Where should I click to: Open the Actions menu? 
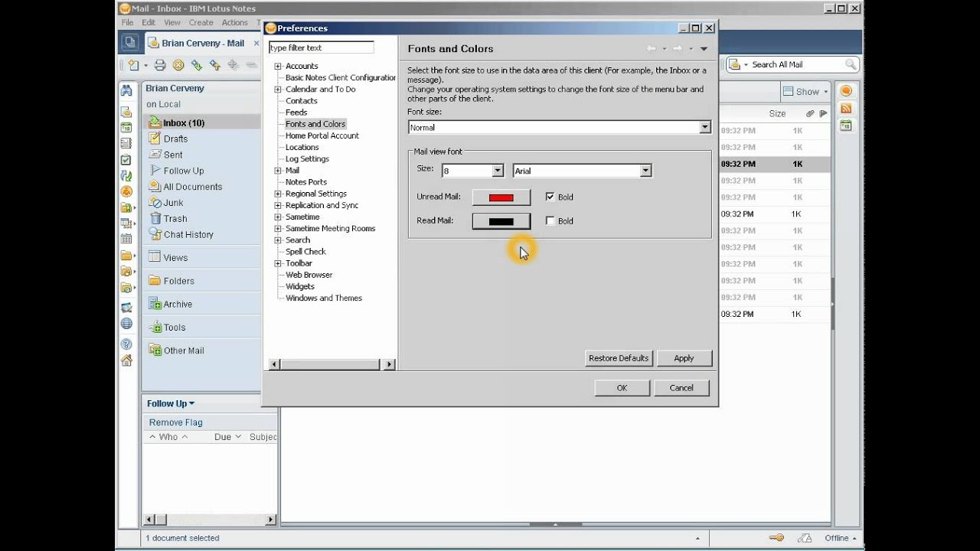coord(235,23)
